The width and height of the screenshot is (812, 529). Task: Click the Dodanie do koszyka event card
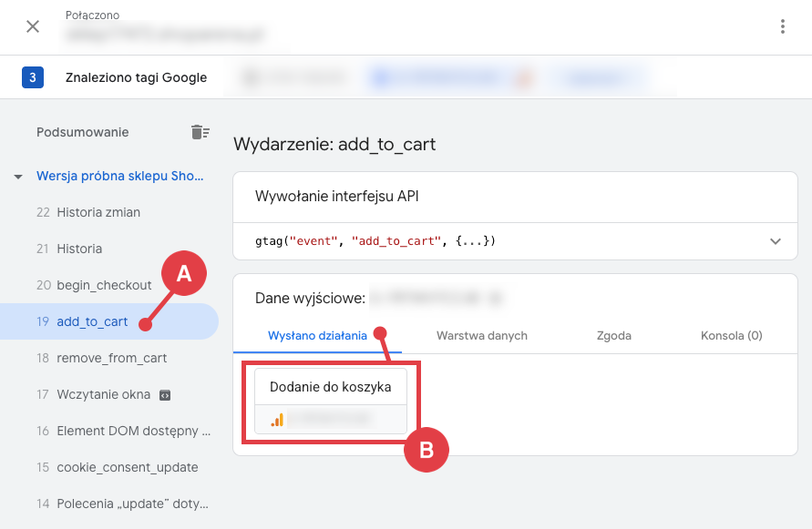(x=330, y=386)
